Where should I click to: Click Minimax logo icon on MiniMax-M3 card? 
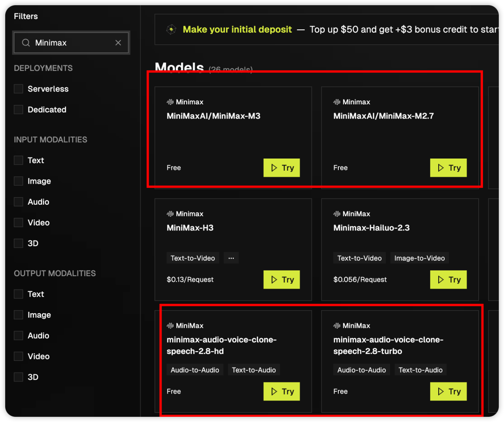(170, 102)
